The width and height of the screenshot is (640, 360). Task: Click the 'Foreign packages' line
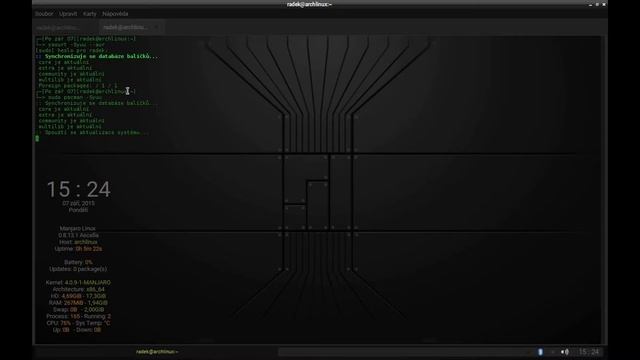point(78,86)
